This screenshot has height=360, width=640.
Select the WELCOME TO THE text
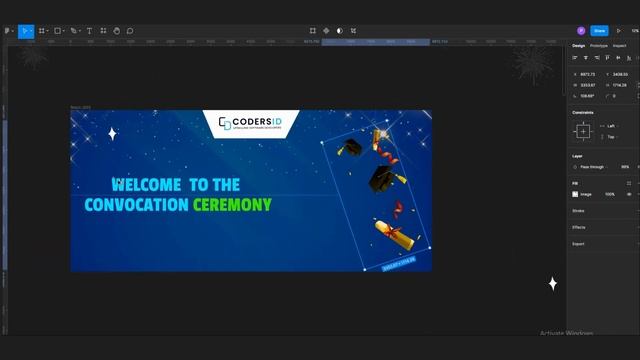pyautogui.click(x=176, y=185)
